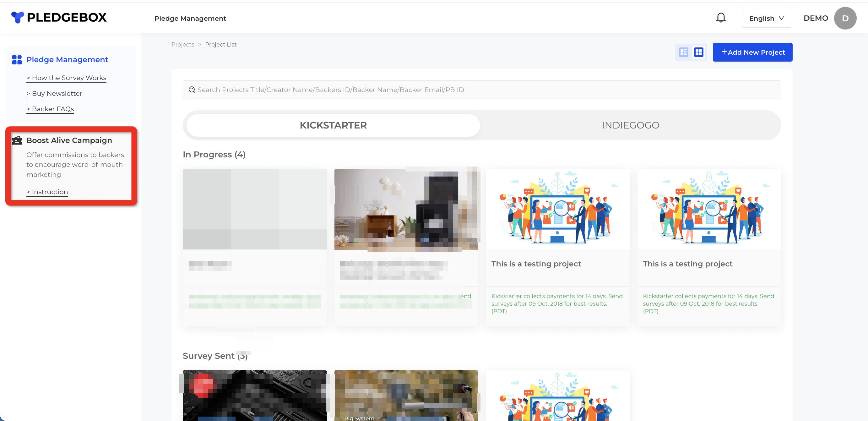Open Pledge Management in the sidebar
The width and height of the screenshot is (868, 421).
click(67, 60)
